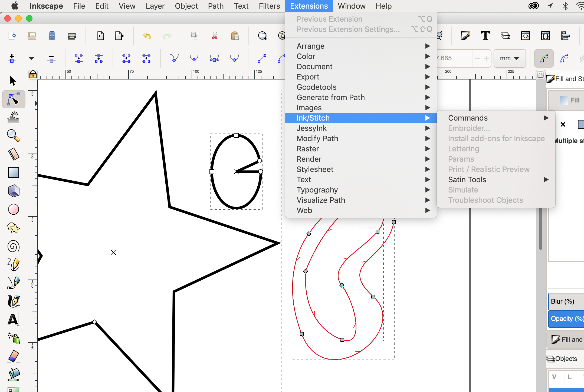Expand the Generate from Path submenu

[x=361, y=97]
